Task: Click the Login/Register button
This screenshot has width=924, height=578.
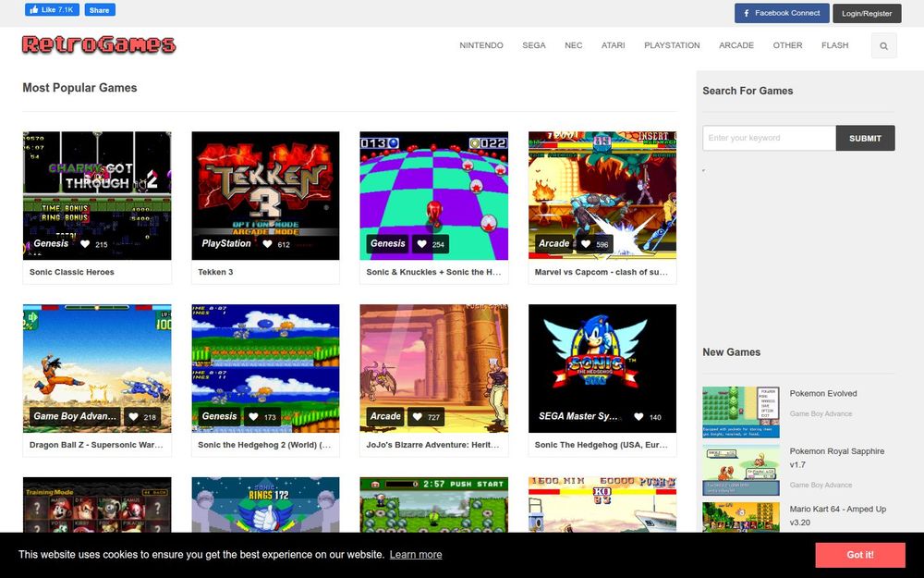Action: point(867,13)
